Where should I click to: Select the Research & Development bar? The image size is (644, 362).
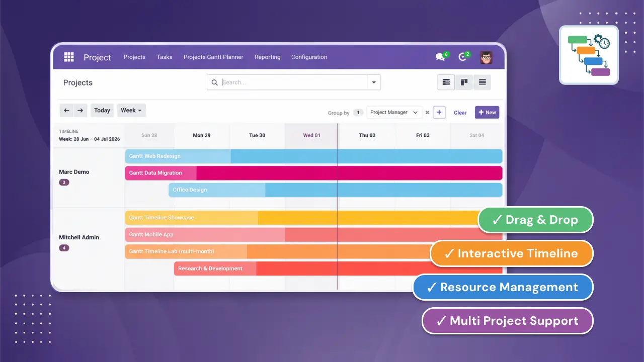pyautogui.click(x=302, y=268)
